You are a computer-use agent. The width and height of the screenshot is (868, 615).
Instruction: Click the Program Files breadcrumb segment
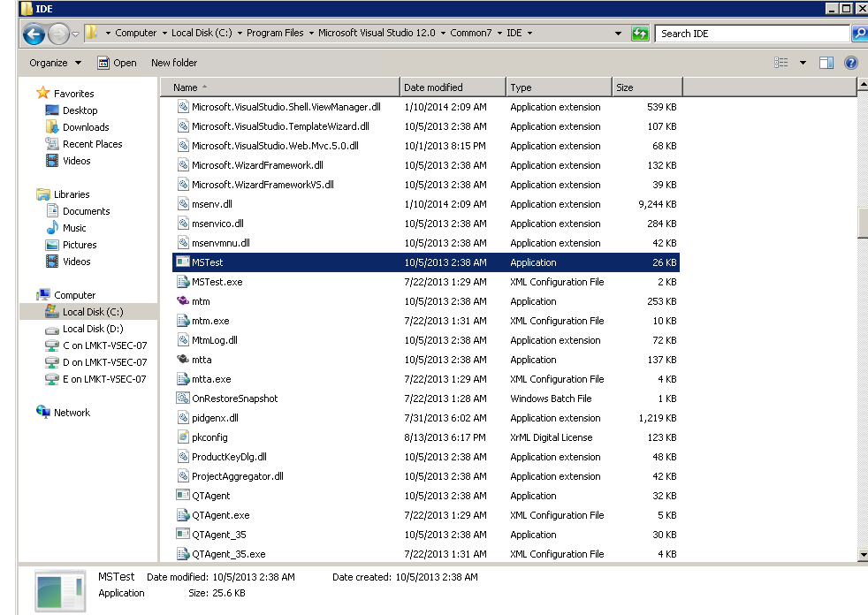[275, 34]
